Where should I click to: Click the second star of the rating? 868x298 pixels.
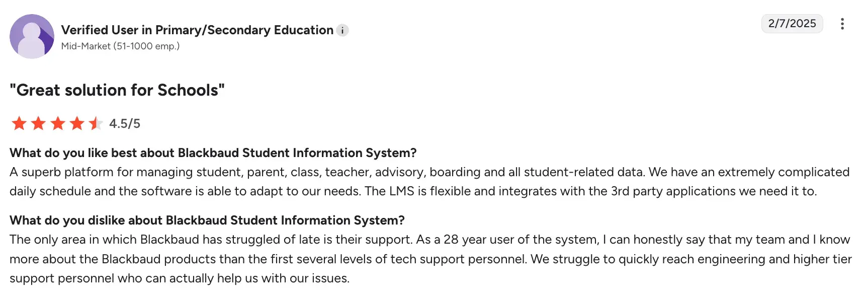(x=38, y=123)
